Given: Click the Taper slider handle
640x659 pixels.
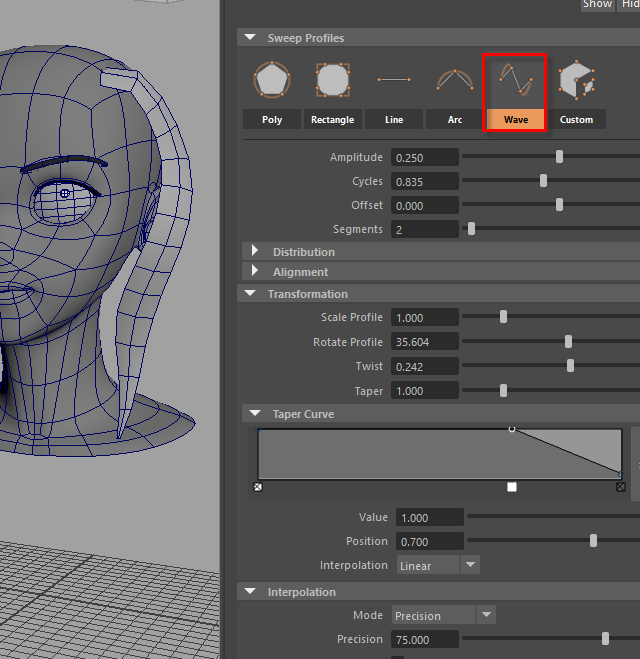Looking at the screenshot, I should tap(503, 390).
